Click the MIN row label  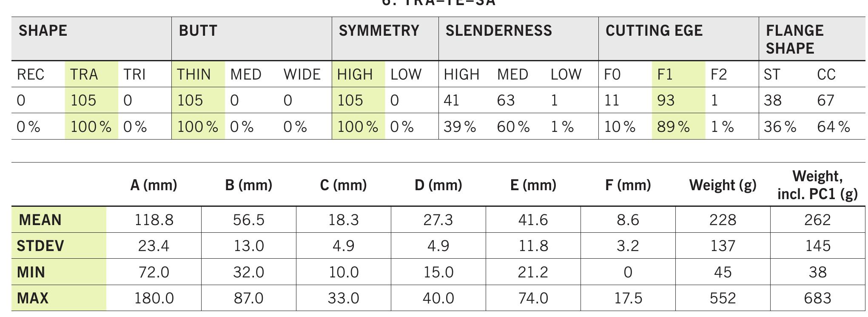pyautogui.click(x=31, y=272)
